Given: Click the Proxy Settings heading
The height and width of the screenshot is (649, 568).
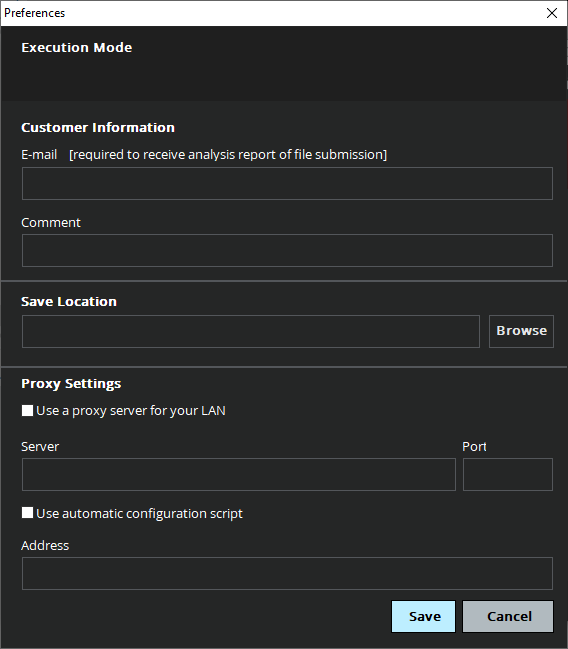Looking at the screenshot, I should coord(71,384).
